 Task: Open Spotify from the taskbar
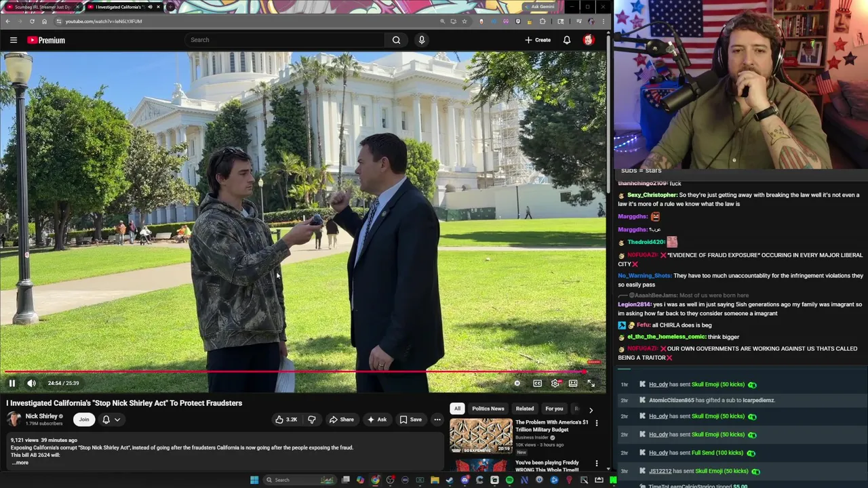tap(509, 480)
